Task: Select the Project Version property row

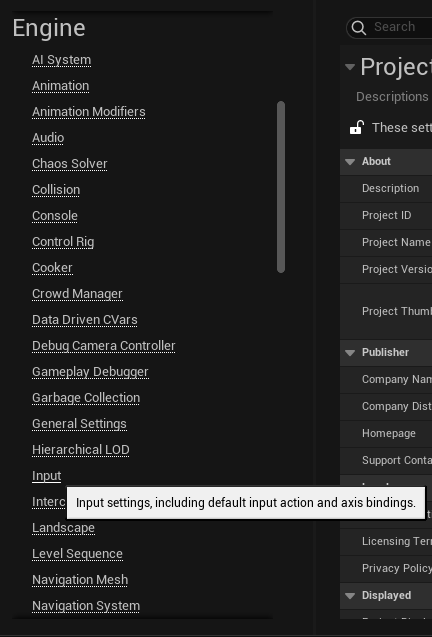Action: (x=386, y=269)
